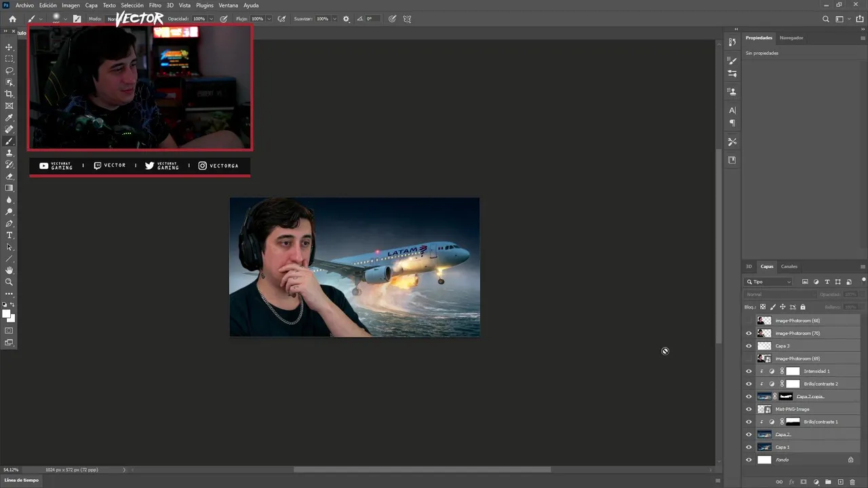This screenshot has width=868, height=488.
Task: Open the Línea de tiempo panel
Action: coord(22,480)
